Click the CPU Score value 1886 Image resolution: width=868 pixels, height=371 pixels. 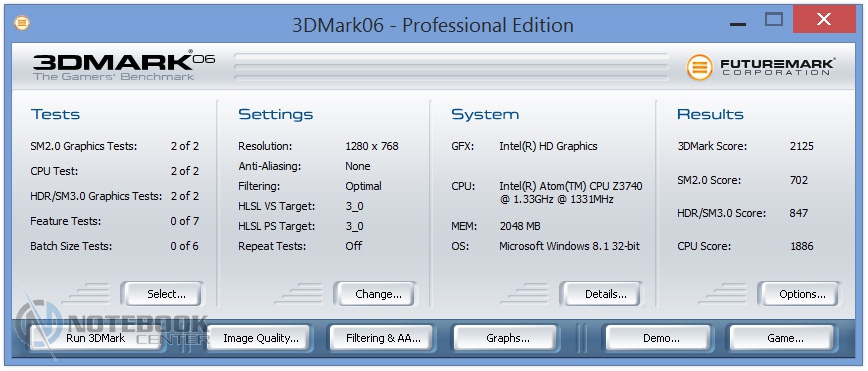pyautogui.click(x=802, y=246)
